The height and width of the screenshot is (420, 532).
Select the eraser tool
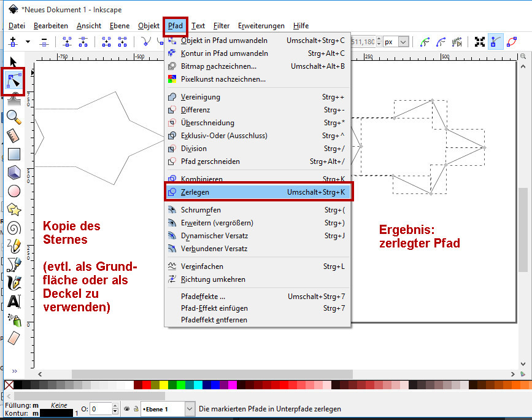(x=13, y=338)
